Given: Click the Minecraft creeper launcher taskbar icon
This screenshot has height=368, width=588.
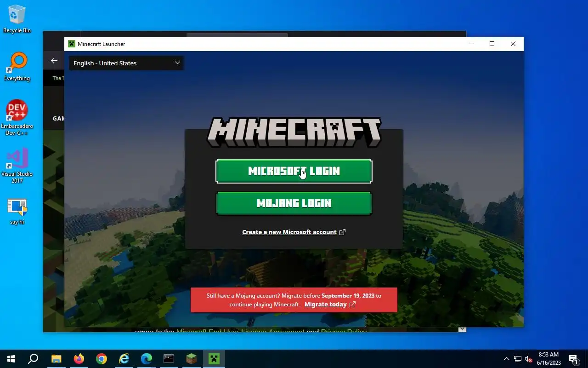Looking at the screenshot, I should pyautogui.click(x=214, y=359).
